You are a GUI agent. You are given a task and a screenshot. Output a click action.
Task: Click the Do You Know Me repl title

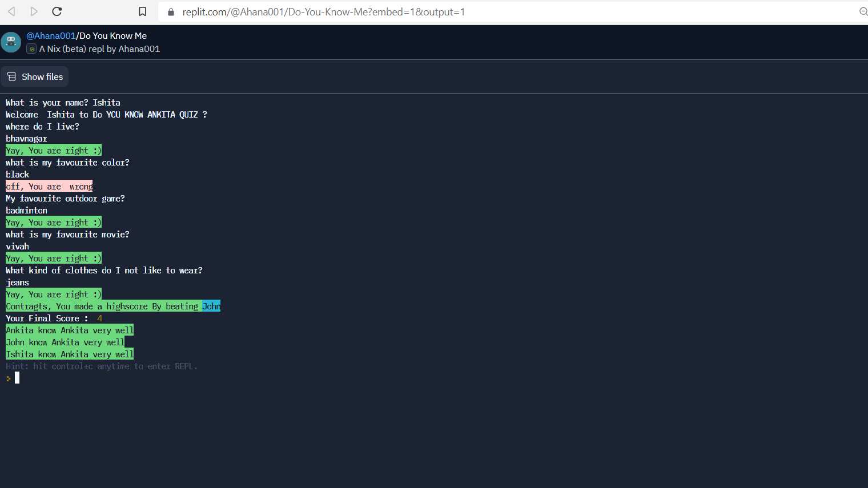(112, 35)
